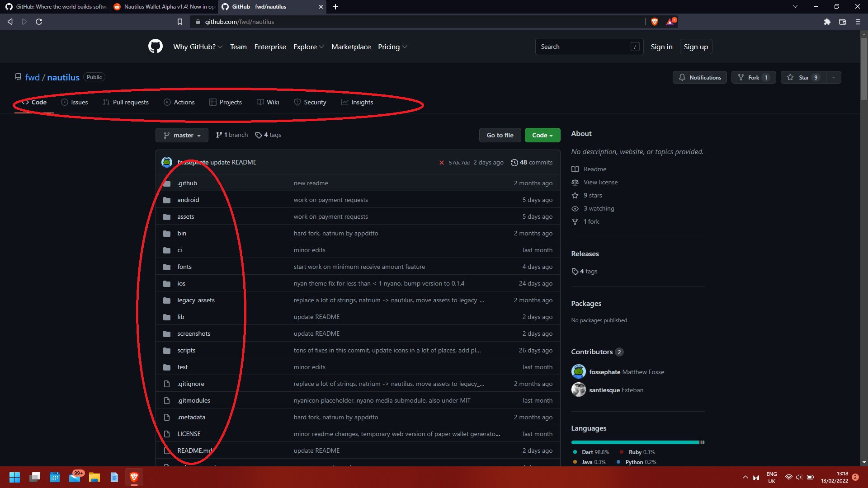Open the Mail app with 99+ badge
This screenshot has height=488, width=868.
click(x=75, y=477)
